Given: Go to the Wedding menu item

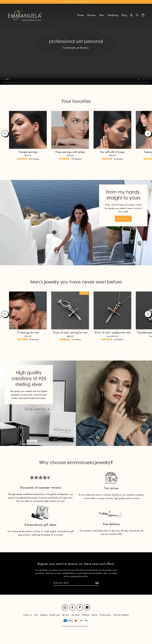Looking at the screenshot, I should coord(113,15).
